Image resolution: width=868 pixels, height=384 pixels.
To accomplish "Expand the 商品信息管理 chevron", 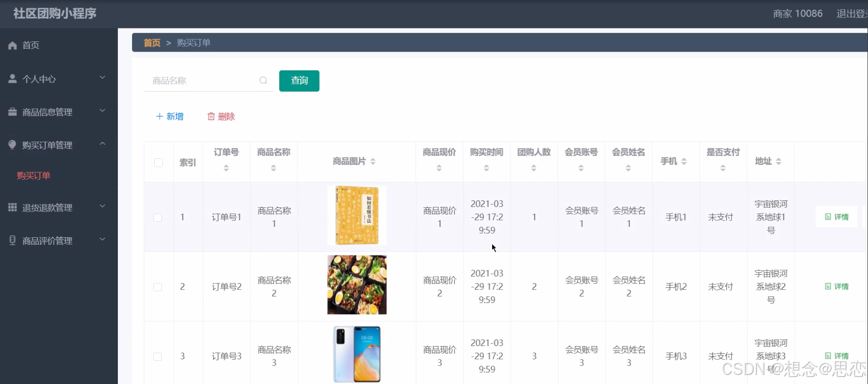I will [102, 111].
